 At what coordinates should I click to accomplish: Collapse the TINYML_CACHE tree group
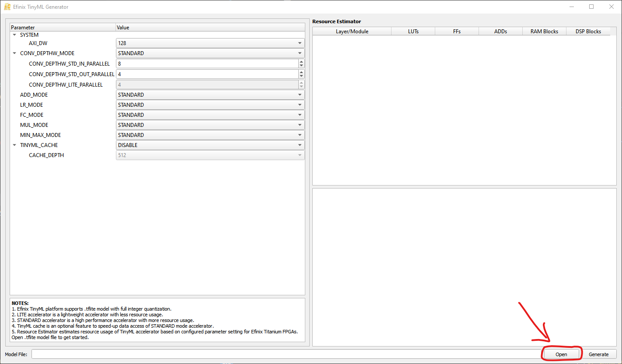tap(14, 145)
